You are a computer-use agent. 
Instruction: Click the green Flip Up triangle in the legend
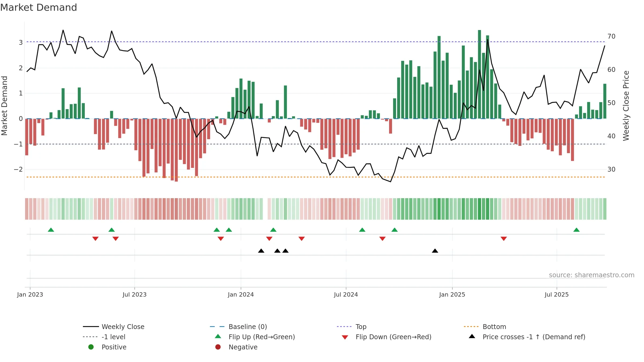coord(218,336)
